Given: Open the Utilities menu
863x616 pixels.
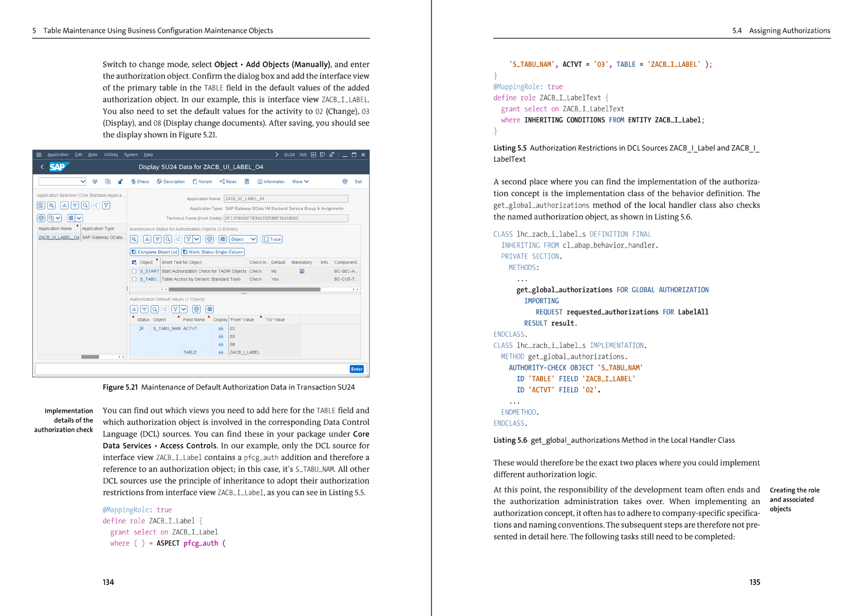Looking at the screenshot, I should point(111,155).
